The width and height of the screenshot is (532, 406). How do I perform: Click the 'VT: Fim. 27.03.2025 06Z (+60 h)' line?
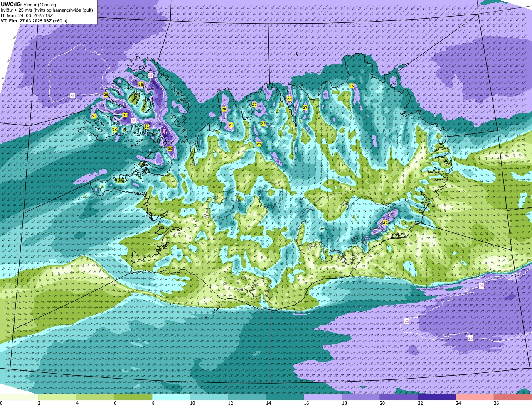(34, 21)
